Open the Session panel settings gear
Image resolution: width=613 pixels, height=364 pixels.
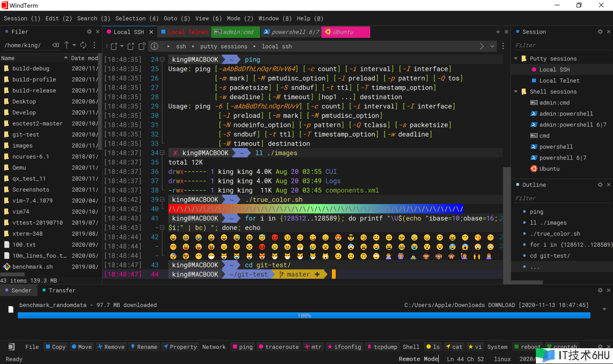tap(600, 32)
